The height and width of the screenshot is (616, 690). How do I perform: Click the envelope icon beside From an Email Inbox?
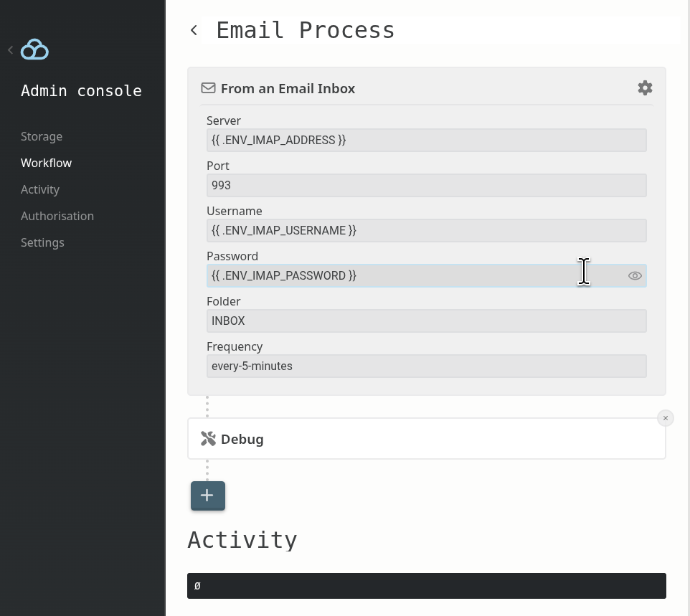pos(208,88)
